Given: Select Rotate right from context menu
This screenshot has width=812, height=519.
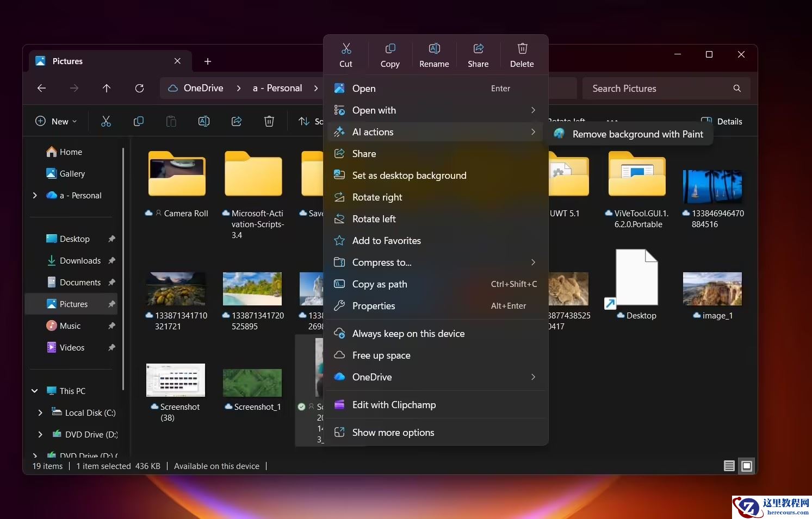Looking at the screenshot, I should (x=377, y=197).
